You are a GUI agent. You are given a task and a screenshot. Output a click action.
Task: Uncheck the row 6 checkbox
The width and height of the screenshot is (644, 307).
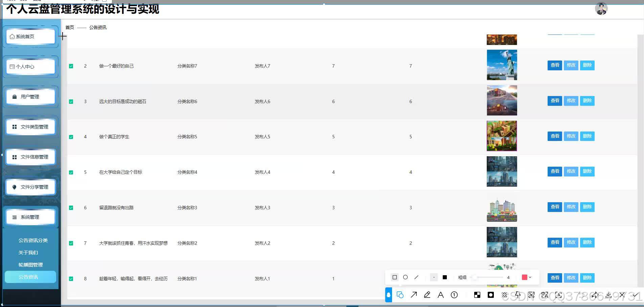(71, 208)
